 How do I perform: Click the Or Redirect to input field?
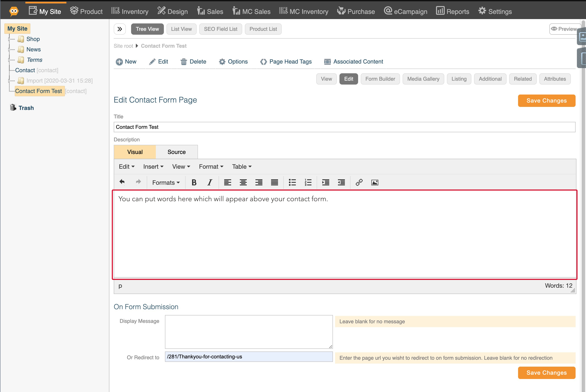tap(248, 357)
